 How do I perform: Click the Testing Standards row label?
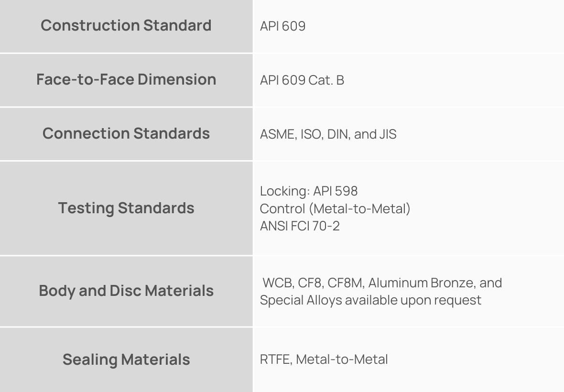click(x=126, y=208)
